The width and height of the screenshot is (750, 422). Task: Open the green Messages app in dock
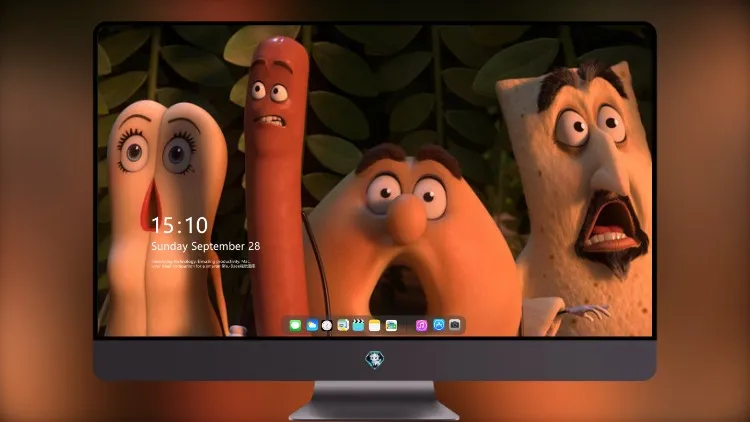[295, 325]
